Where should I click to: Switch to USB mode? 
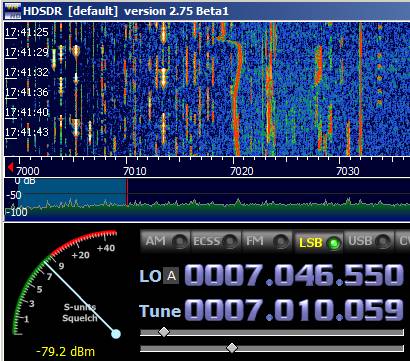[368, 241]
